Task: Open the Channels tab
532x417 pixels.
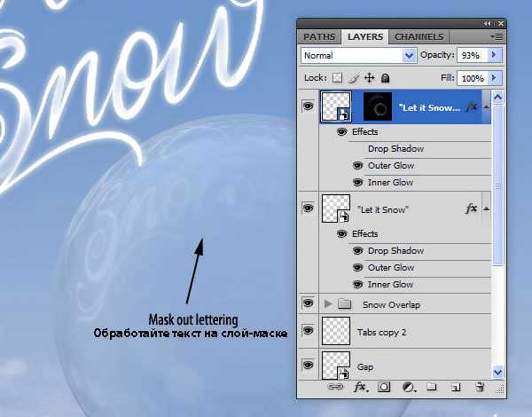Action: point(419,36)
